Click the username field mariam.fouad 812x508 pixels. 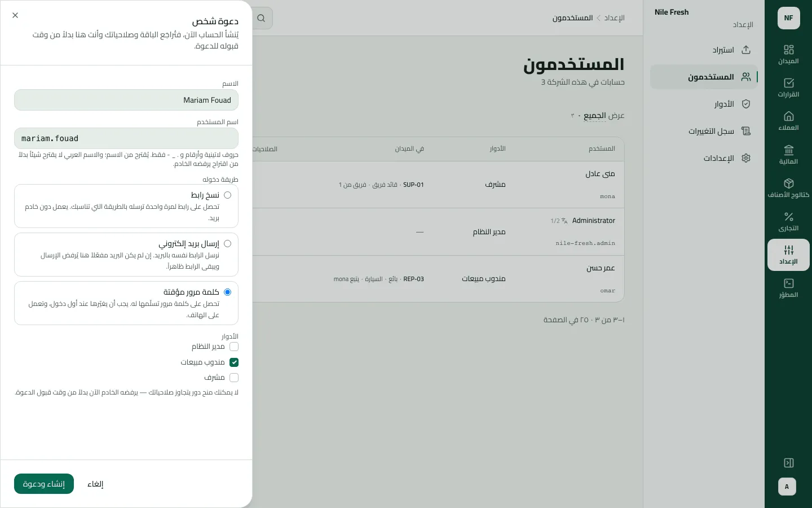(x=126, y=138)
